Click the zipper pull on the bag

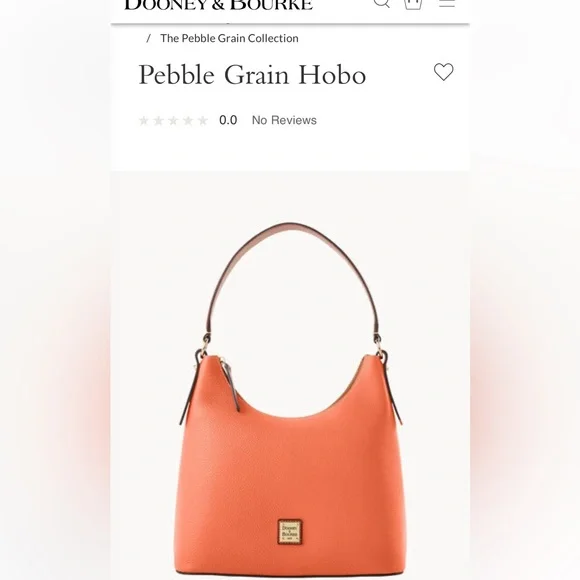tap(232, 388)
